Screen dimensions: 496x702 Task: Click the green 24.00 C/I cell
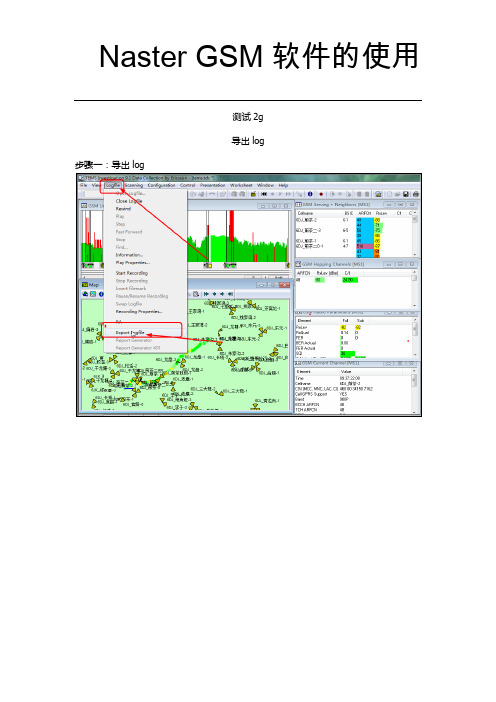350,280
